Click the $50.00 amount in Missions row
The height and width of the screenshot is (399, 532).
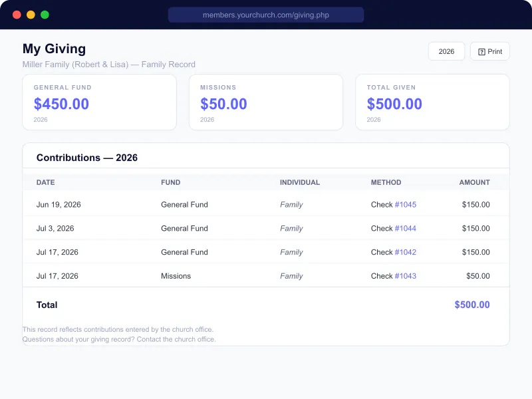click(x=478, y=276)
